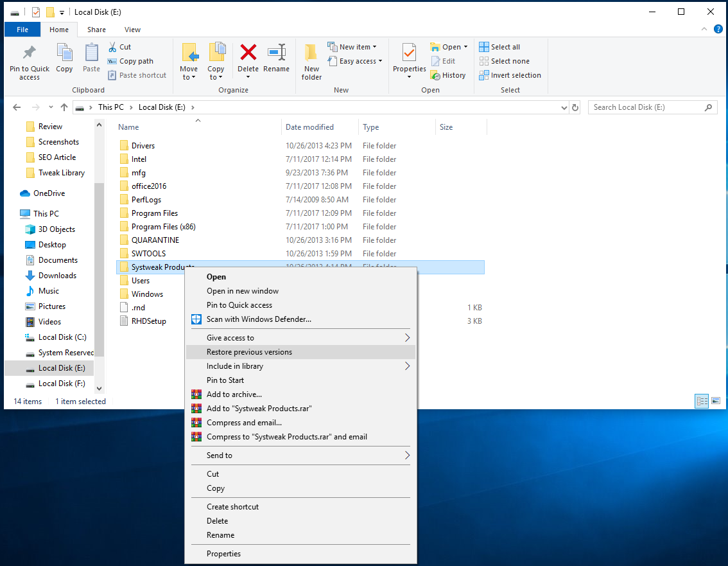The width and height of the screenshot is (728, 566).
Task: Choose Rename in the context menu
Action: coord(300,535)
